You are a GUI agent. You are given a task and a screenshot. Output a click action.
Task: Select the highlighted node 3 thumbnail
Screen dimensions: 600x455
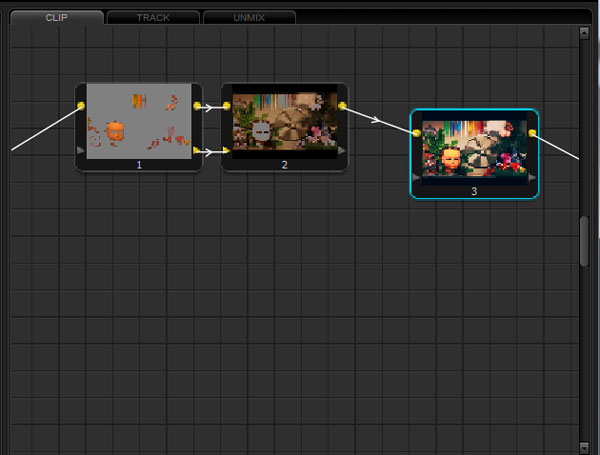474,148
